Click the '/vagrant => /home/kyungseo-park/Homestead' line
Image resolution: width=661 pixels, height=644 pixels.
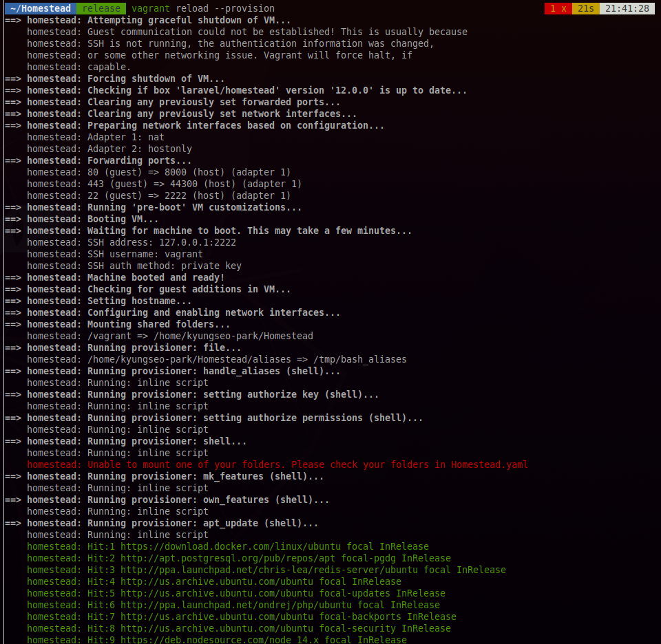[x=170, y=336]
